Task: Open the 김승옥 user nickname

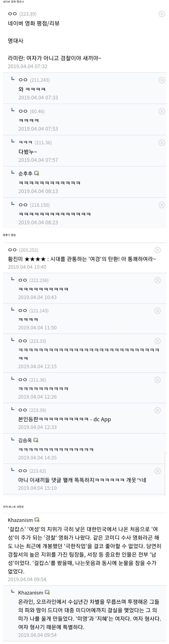Action: pyautogui.click(x=25, y=440)
